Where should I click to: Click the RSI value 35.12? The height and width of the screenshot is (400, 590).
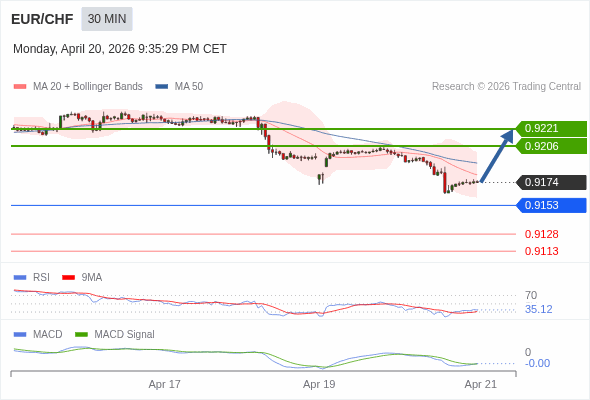(x=538, y=310)
